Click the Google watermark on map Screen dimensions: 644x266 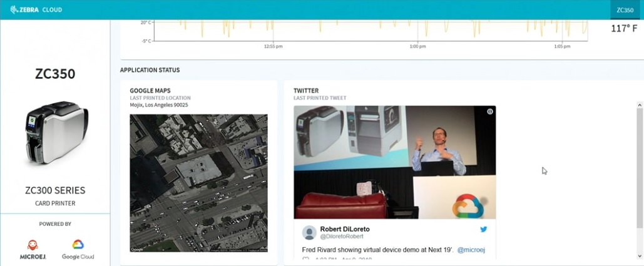(x=137, y=249)
